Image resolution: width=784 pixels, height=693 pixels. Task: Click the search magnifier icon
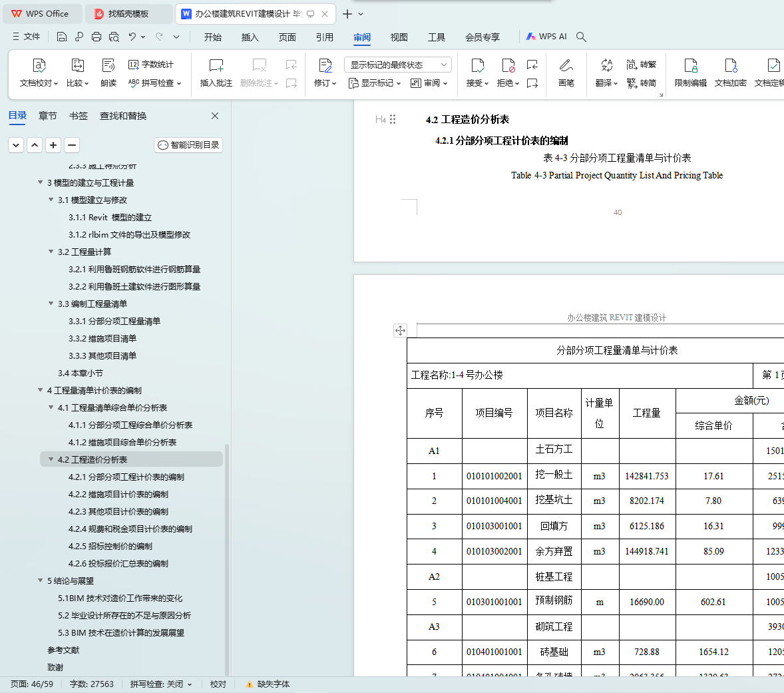point(581,37)
